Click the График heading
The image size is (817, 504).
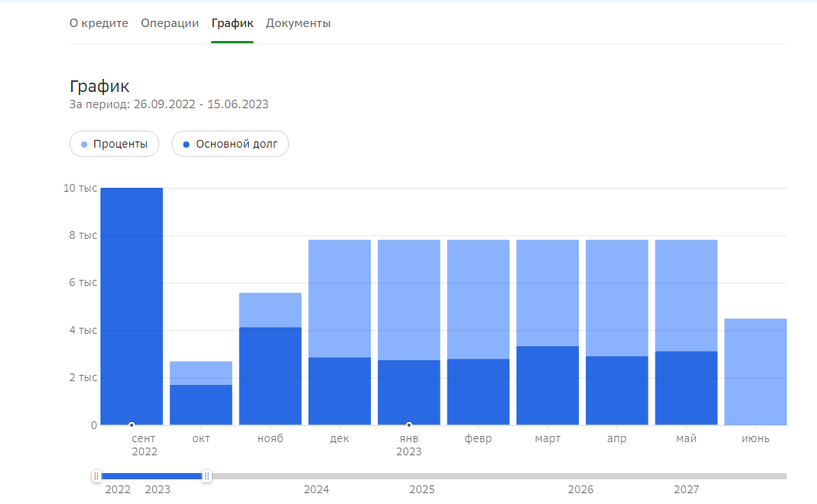click(100, 86)
